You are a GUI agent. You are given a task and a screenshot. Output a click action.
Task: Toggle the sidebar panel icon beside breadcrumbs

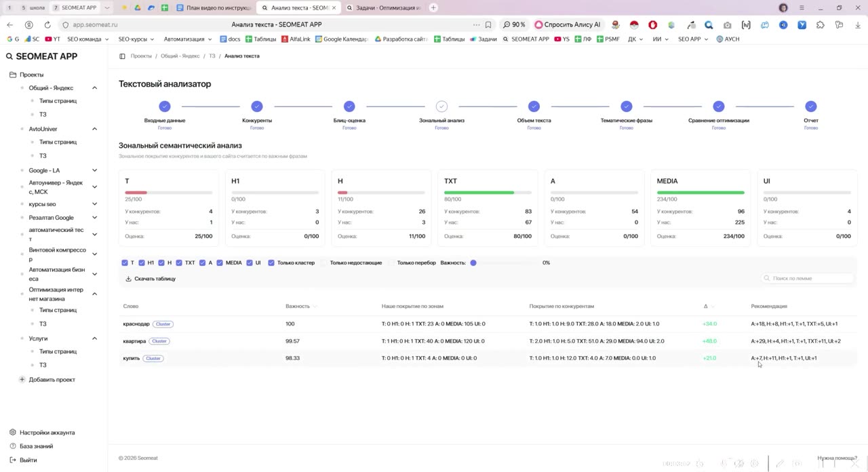[x=122, y=56]
